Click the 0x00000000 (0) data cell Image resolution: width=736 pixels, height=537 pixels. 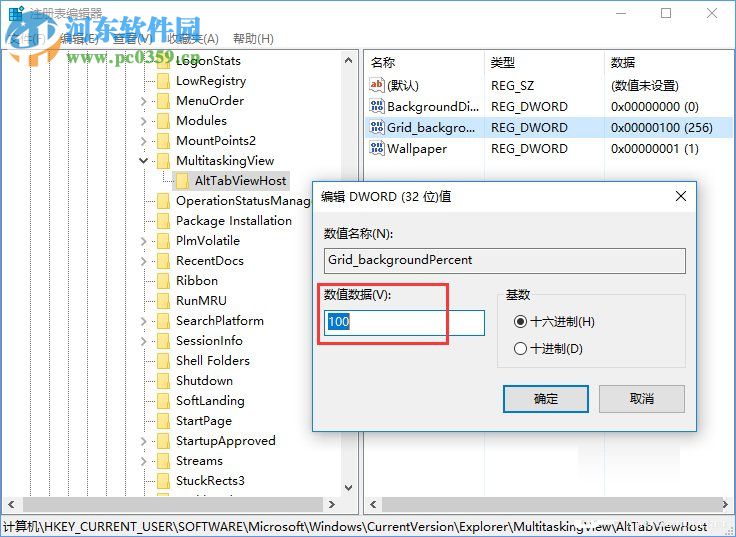654,107
